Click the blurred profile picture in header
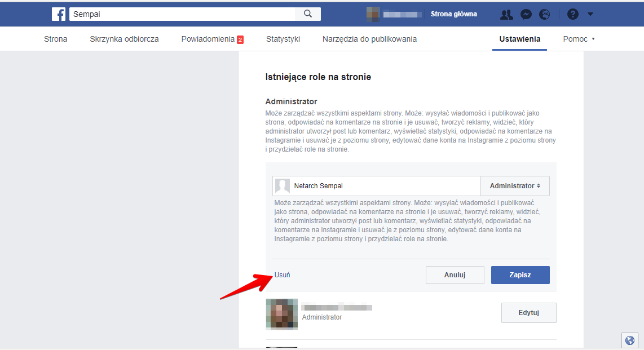Viewport: 644px width, 350px height. click(x=373, y=14)
